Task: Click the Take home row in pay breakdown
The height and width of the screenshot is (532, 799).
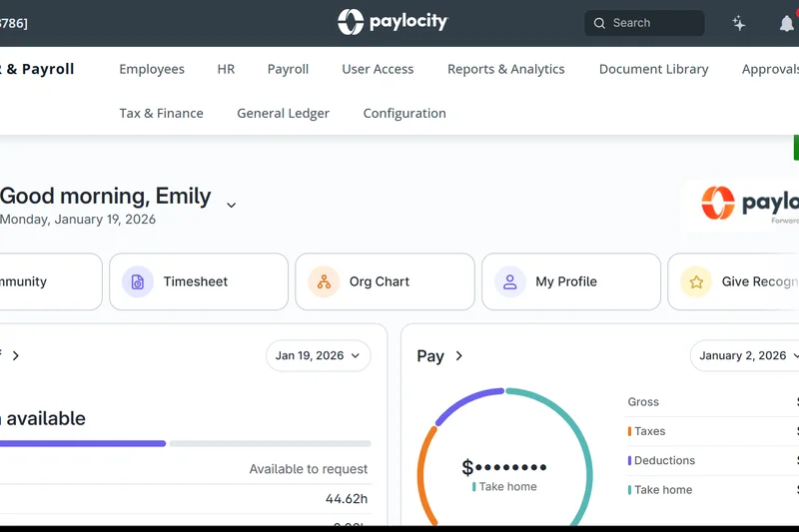Action: [x=712, y=490]
